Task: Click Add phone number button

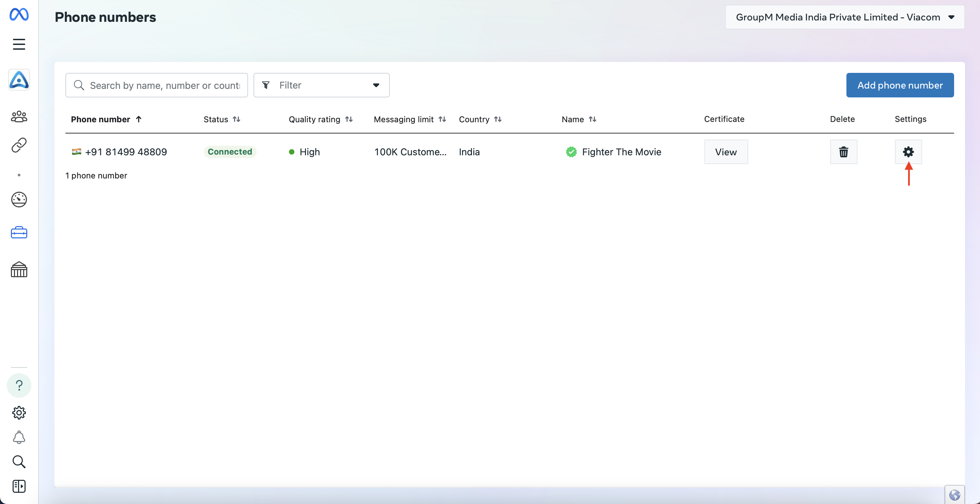Action: pyautogui.click(x=900, y=85)
